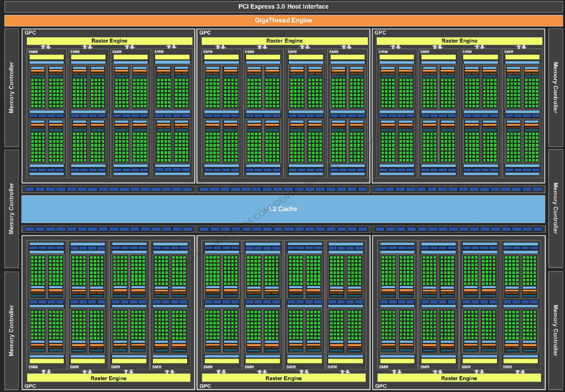The width and height of the screenshot is (565, 392).
Task: Click the GPC label of the top-left cluster
Action: pyautogui.click(x=30, y=33)
